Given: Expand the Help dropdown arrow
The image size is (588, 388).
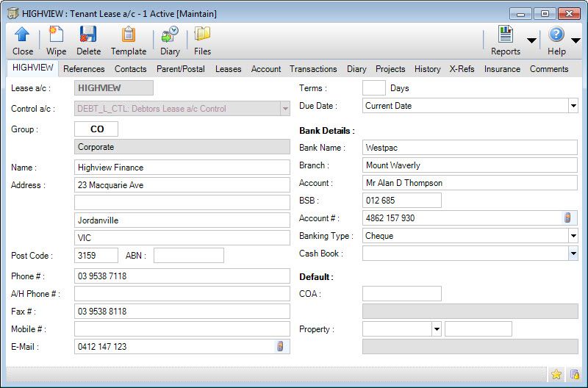Looking at the screenshot, I should click(576, 40).
